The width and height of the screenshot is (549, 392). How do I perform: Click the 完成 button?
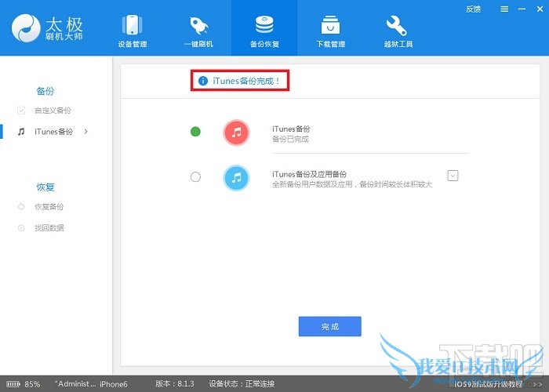point(330,327)
